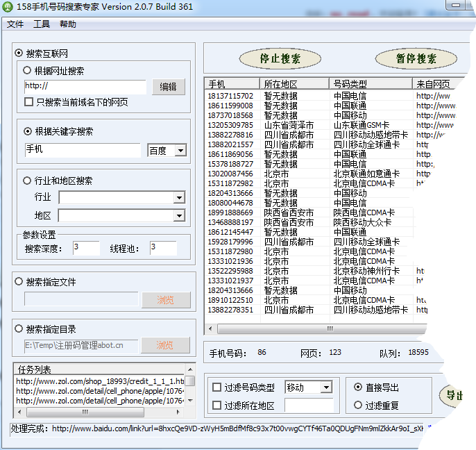Click the 任务列表 header
This screenshot has height=450, width=476.
pyautogui.click(x=100, y=369)
